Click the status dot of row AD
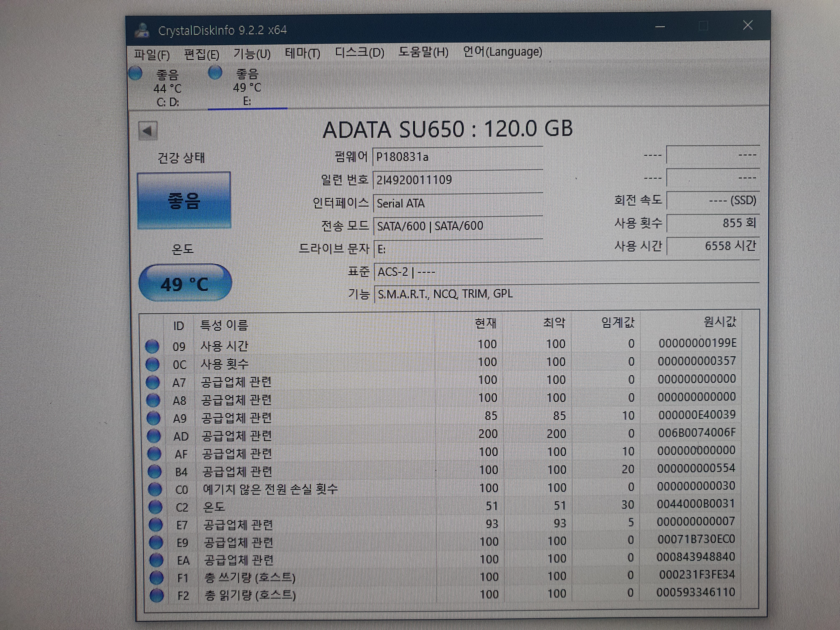 (154, 436)
